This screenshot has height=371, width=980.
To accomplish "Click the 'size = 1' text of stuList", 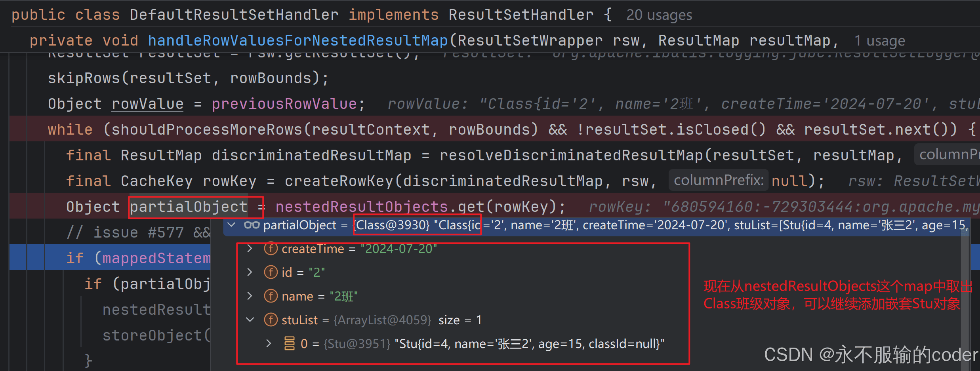I will (460, 320).
